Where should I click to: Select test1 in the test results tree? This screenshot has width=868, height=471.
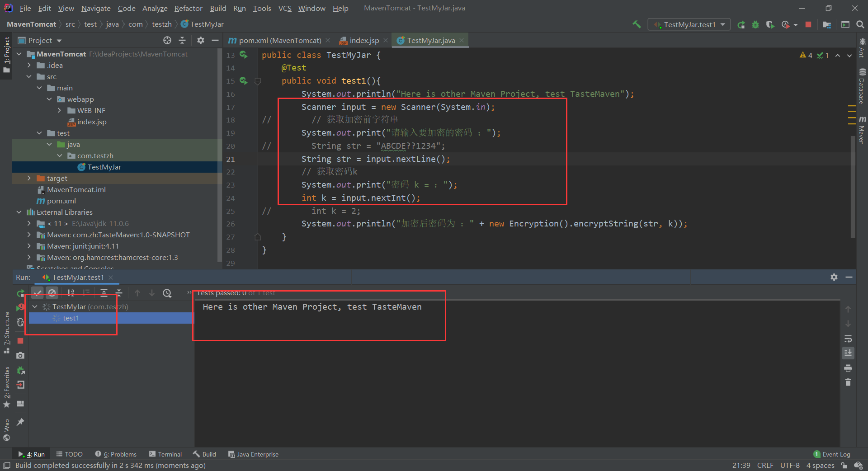click(x=111, y=318)
